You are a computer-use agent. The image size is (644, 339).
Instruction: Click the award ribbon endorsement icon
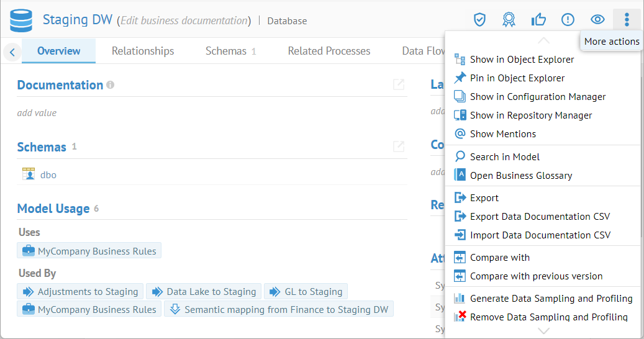click(509, 20)
